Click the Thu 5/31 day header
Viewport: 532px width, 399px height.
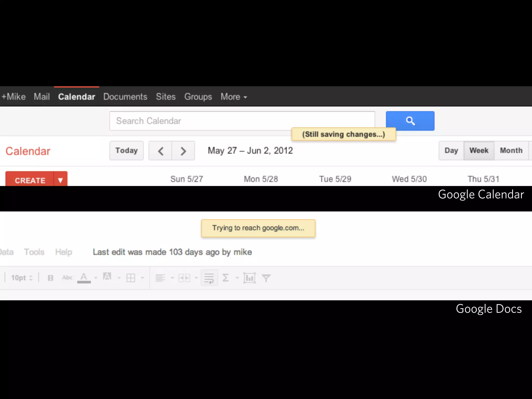[483, 179]
